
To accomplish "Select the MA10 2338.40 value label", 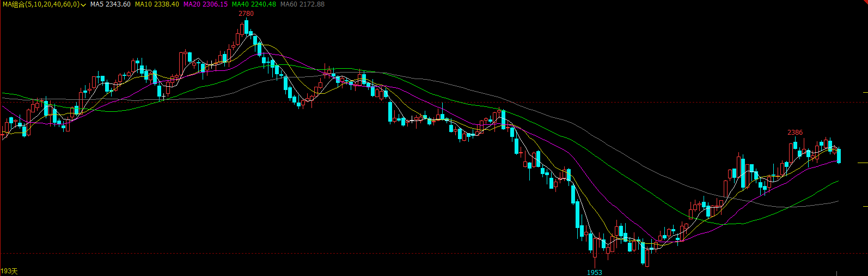I will click(x=157, y=4).
